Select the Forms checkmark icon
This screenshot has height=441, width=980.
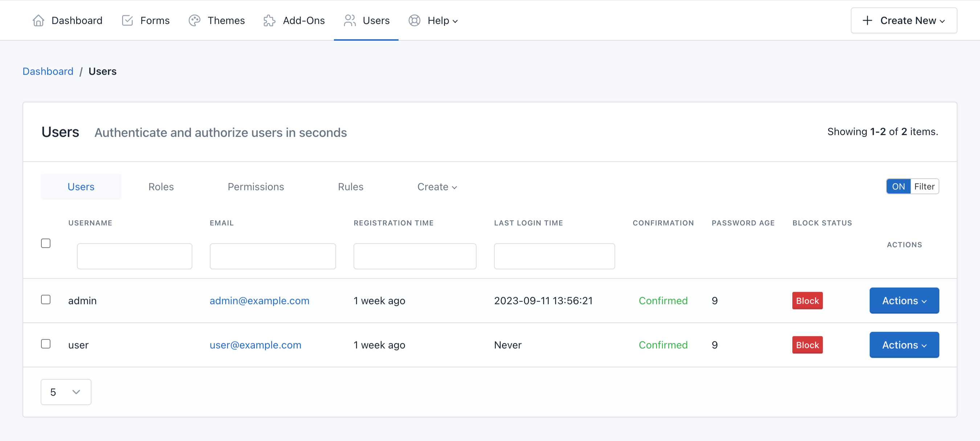[127, 21]
